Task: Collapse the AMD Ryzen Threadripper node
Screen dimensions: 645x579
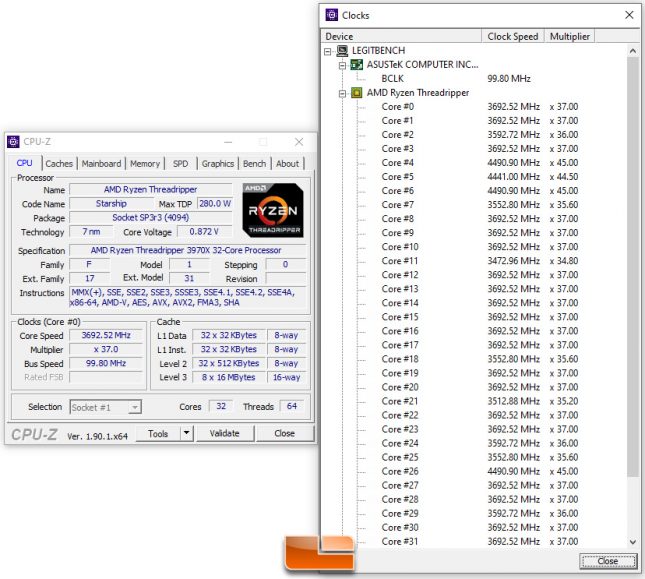Action: click(x=342, y=93)
